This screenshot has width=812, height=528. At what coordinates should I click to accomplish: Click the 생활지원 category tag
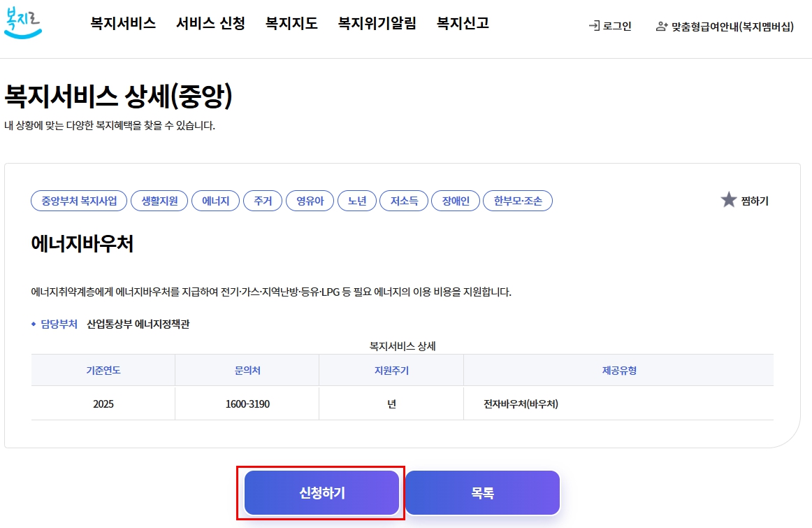[159, 201]
